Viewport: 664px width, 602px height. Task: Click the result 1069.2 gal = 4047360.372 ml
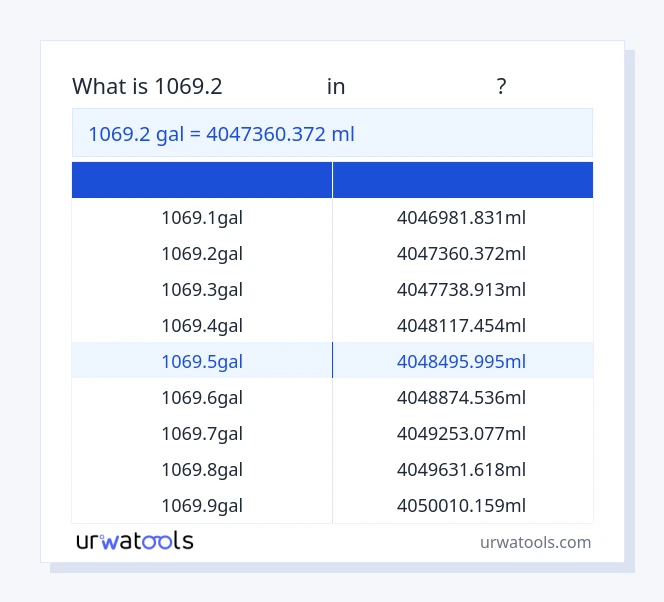pos(221,133)
